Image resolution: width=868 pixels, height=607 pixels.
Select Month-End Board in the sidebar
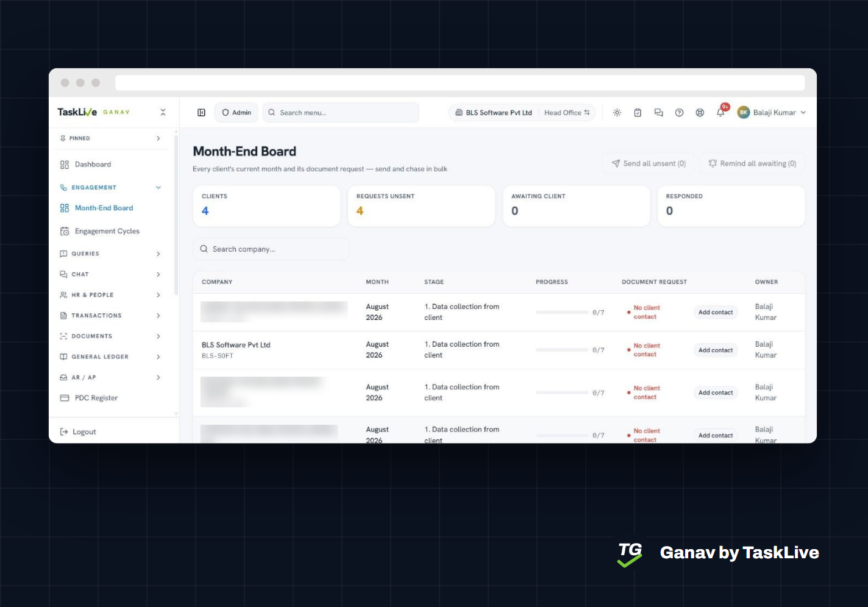(104, 208)
